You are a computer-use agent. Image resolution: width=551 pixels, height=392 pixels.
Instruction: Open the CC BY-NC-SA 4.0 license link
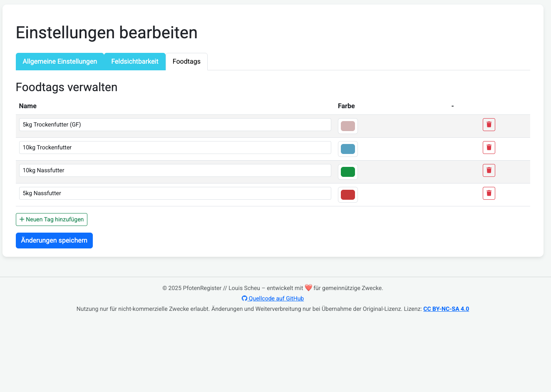446,309
